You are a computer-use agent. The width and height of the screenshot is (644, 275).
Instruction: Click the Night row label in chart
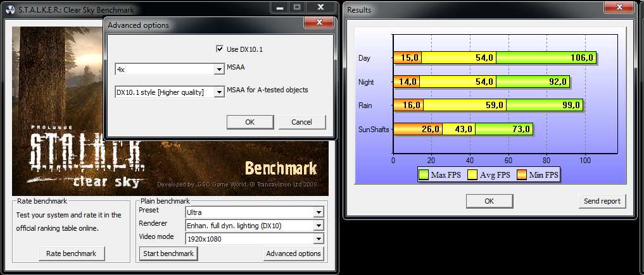(366, 82)
